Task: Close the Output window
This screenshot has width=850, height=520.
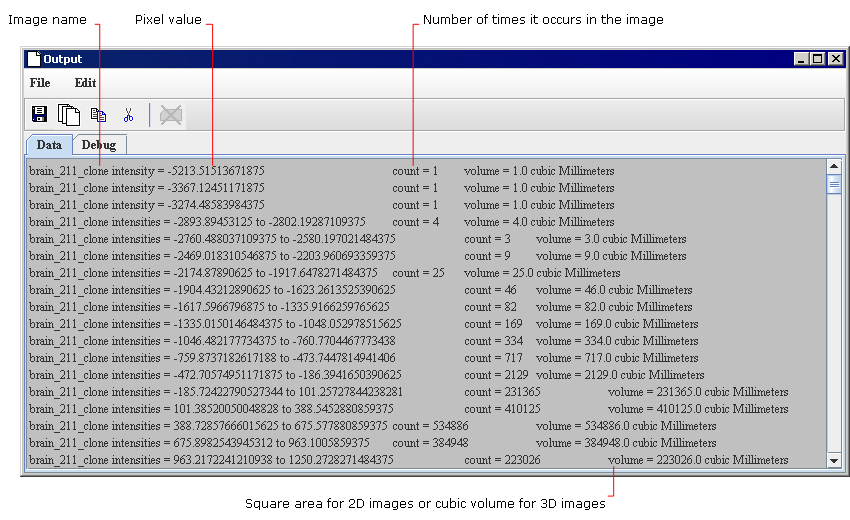Action: 834,59
